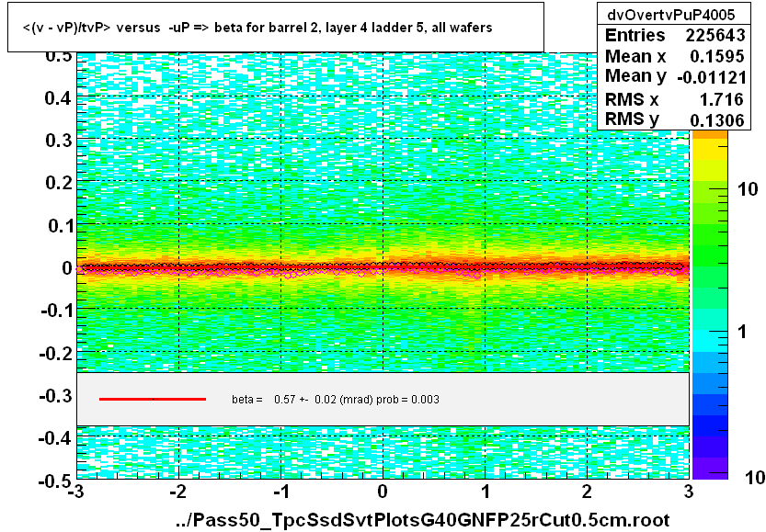Image resolution: width=766 pixels, height=532 pixels.
Task: Click the x-axis label 1
Action: click(486, 492)
